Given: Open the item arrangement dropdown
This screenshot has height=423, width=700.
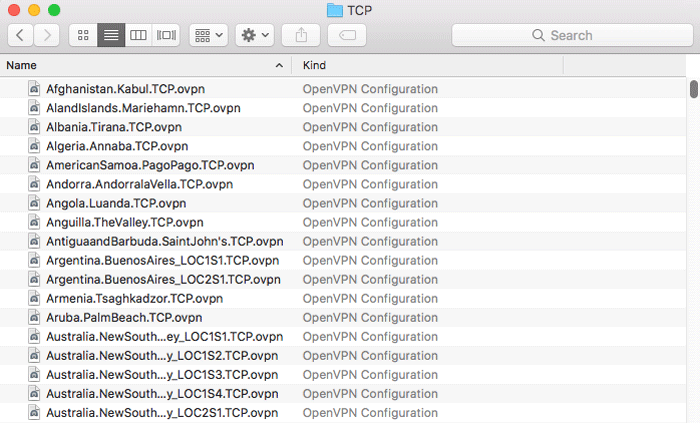Looking at the screenshot, I should point(209,35).
